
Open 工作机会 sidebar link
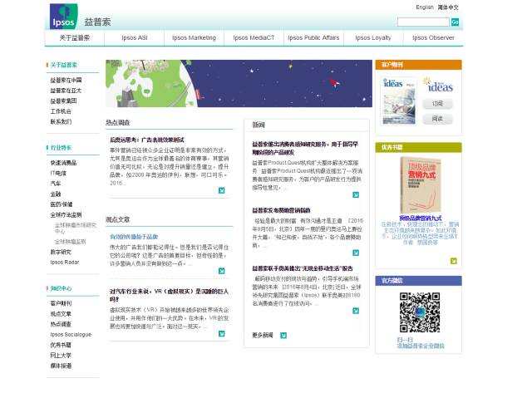(61, 111)
